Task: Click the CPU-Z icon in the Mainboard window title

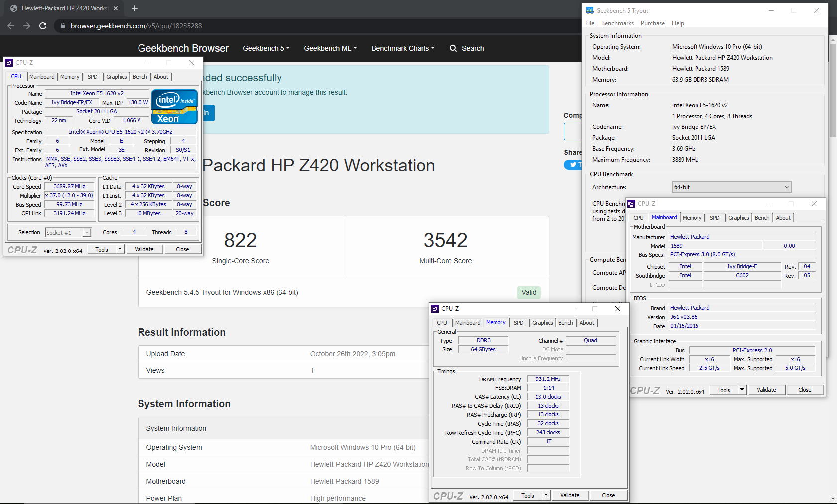Action: click(x=631, y=204)
